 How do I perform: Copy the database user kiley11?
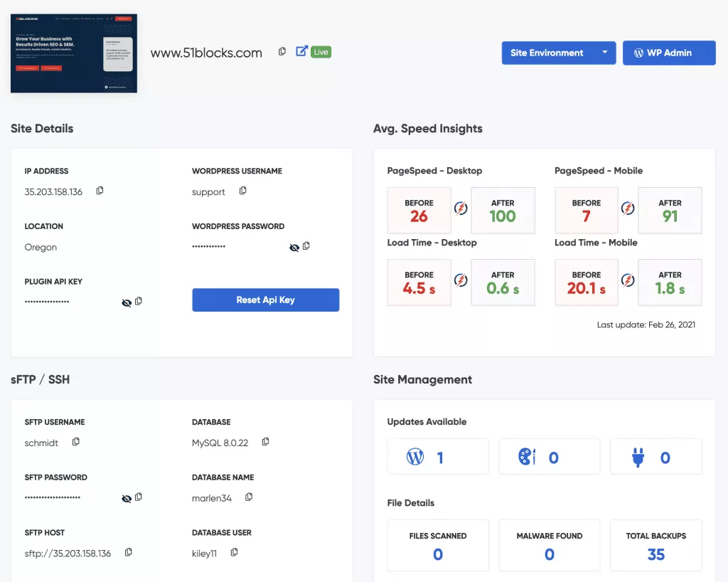click(x=234, y=552)
